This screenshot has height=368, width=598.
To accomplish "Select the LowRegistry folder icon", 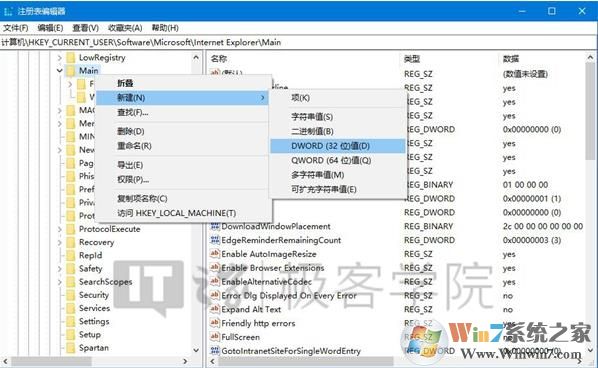I will pos(71,58).
